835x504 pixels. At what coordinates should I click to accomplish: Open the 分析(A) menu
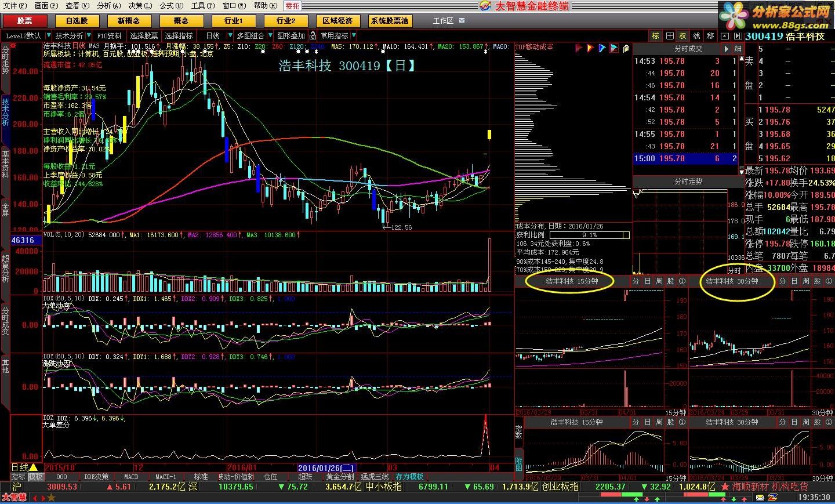click(108, 6)
